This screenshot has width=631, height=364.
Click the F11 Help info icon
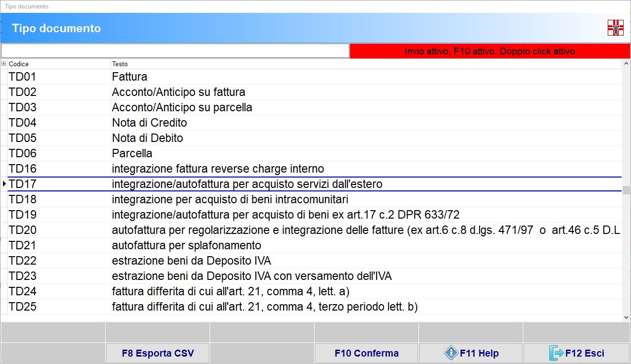[x=451, y=353]
